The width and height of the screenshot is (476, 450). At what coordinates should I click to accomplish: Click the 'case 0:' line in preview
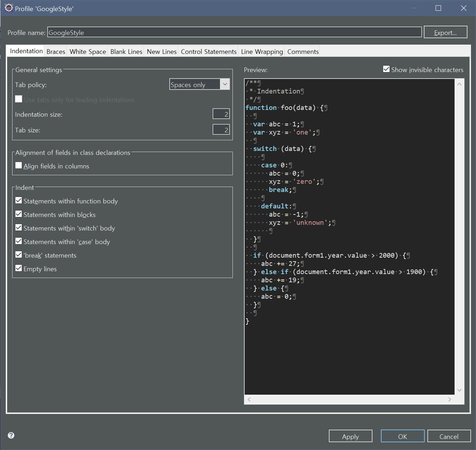pos(276,165)
